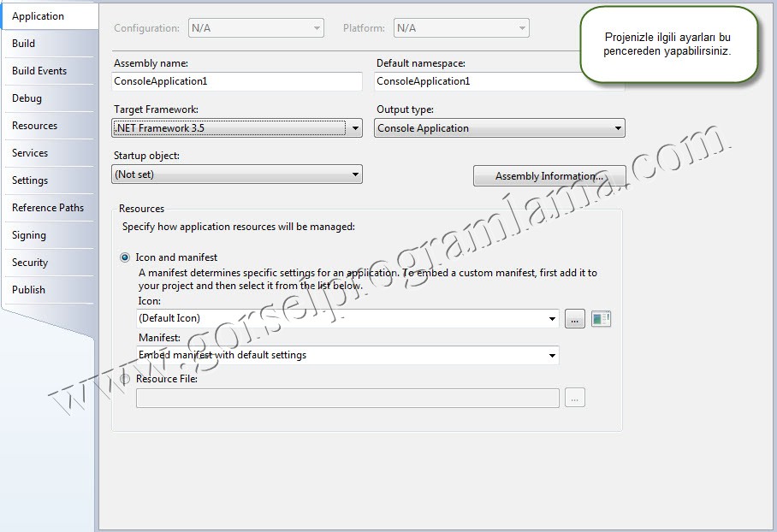Expand the Manifest dropdown list
Screen dimensions: 777x532
347,355
